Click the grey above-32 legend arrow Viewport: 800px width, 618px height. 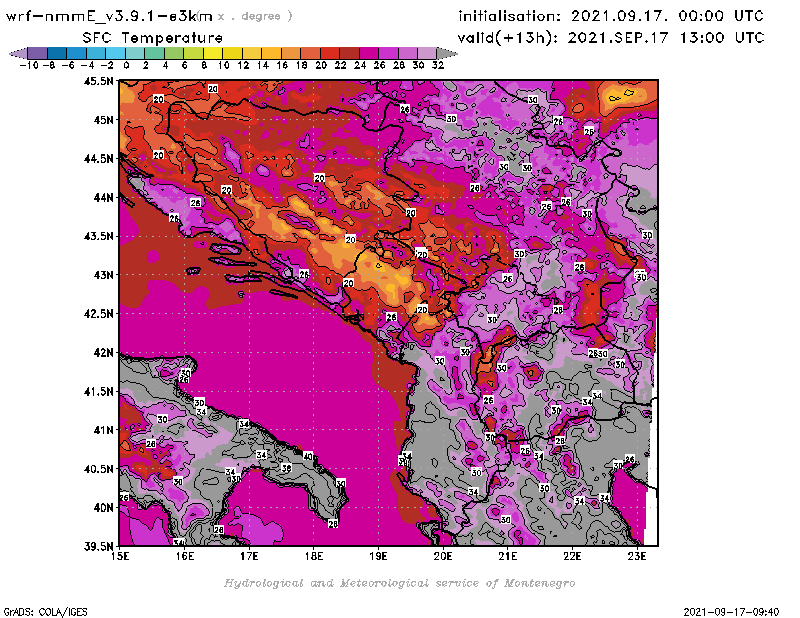click(x=447, y=53)
